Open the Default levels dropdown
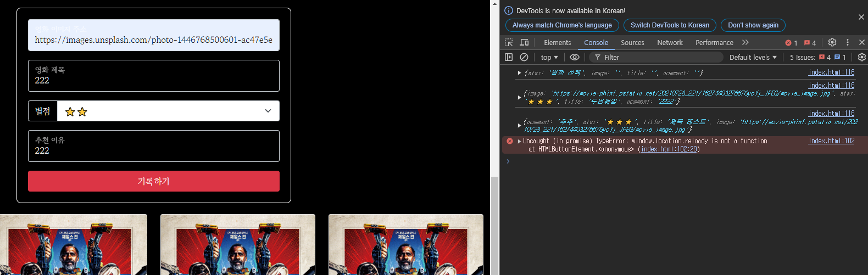Screen dimensions: 868x275 [753, 57]
